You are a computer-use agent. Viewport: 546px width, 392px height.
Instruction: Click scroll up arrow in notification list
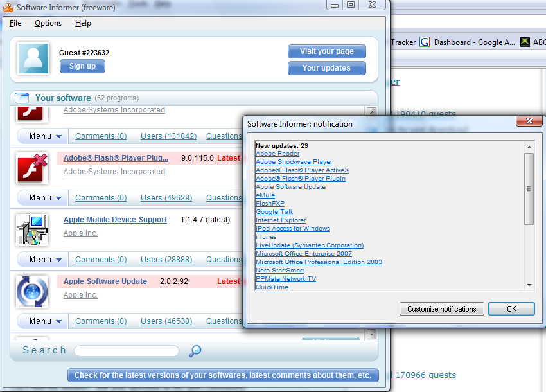pyautogui.click(x=529, y=147)
